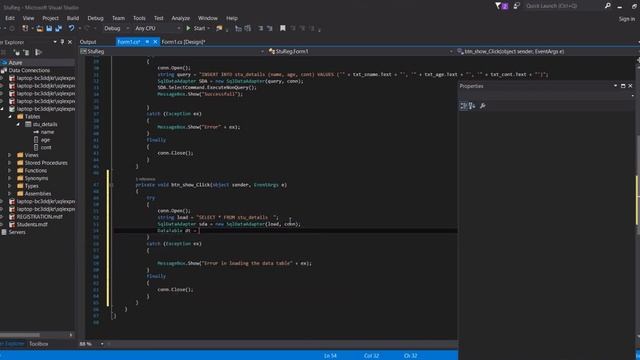The image size is (640, 360).
Task: Click the notifications flag icon in title bar
Action: click(x=499, y=6)
